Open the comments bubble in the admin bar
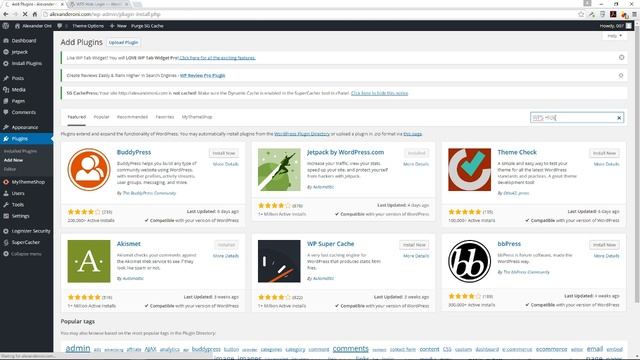This screenshot has height=360, width=640. click(60, 26)
